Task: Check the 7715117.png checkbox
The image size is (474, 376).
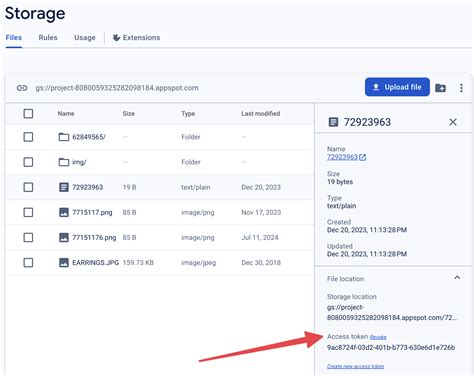Action: 28,212
